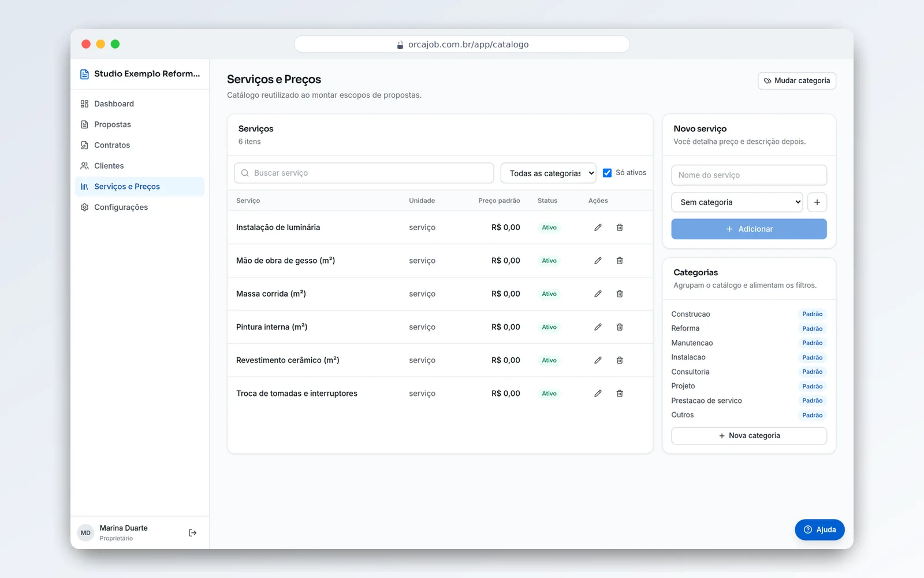Go to Dashboard in the sidebar
Screen dimensions: 924x578
click(140, 104)
